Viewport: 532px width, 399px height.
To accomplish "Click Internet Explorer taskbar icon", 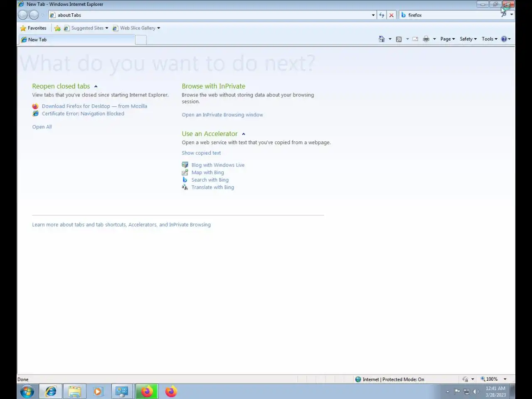I will (x=51, y=392).
